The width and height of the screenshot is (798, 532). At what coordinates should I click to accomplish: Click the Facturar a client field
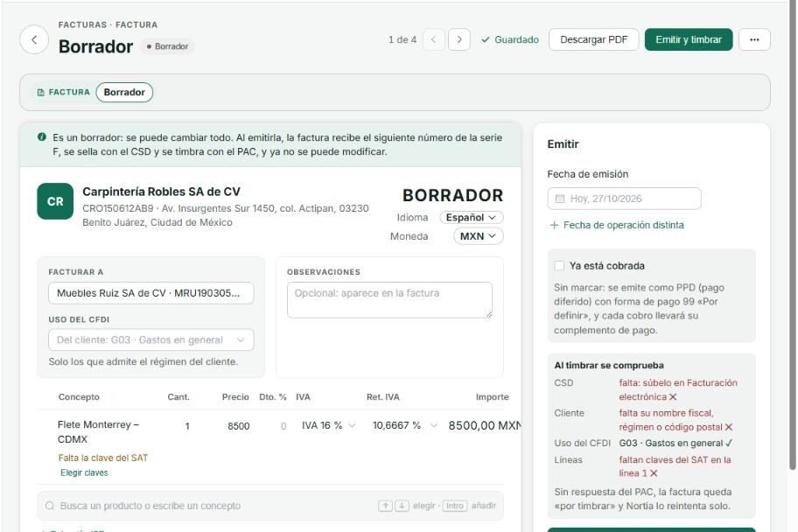151,293
